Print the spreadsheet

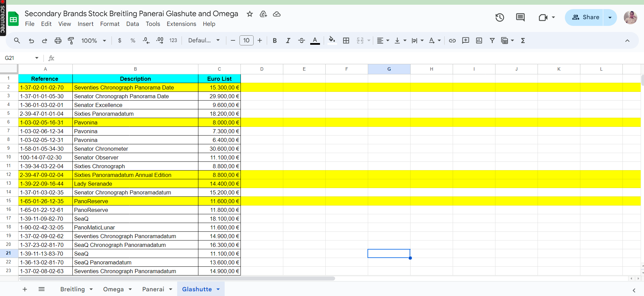58,40
